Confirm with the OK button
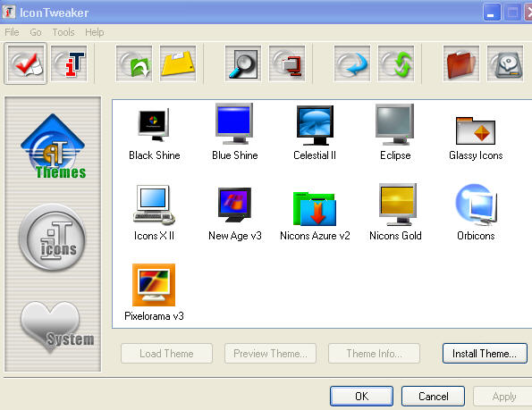This screenshot has width=532, height=410. click(362, 396)
